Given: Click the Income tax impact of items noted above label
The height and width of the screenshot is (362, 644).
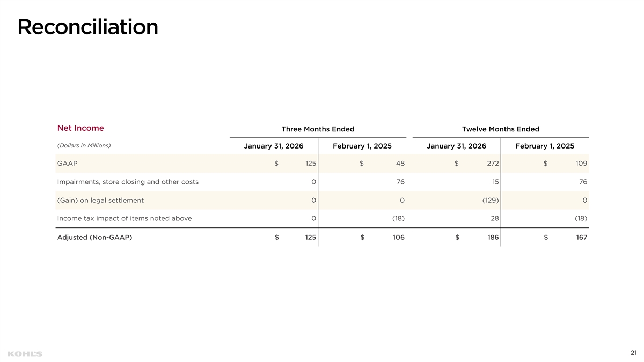Looking at the screenshot, I should 124,218.
